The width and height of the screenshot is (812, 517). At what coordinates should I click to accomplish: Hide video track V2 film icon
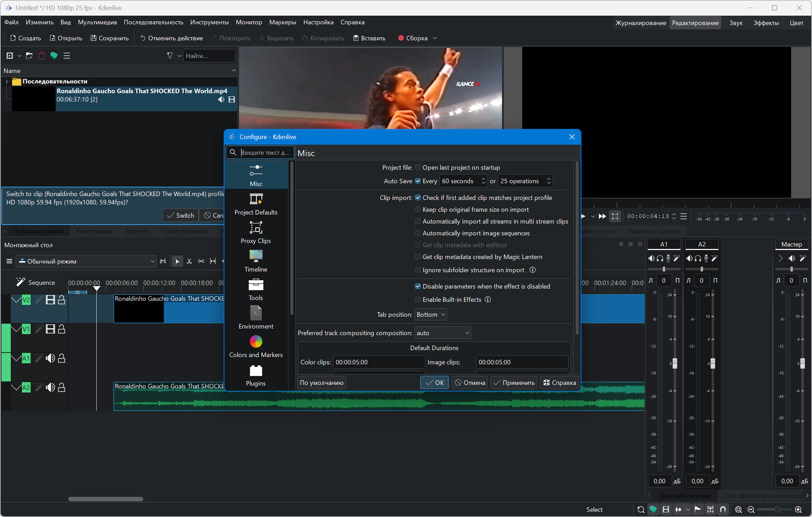[50, 300]
